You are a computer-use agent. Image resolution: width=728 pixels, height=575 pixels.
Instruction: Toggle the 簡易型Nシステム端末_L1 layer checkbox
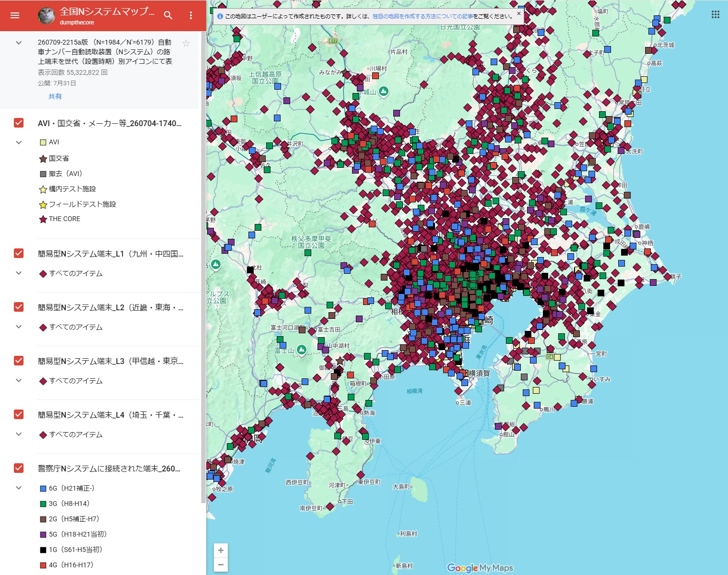pyautogui.click(x=19, y=253)
